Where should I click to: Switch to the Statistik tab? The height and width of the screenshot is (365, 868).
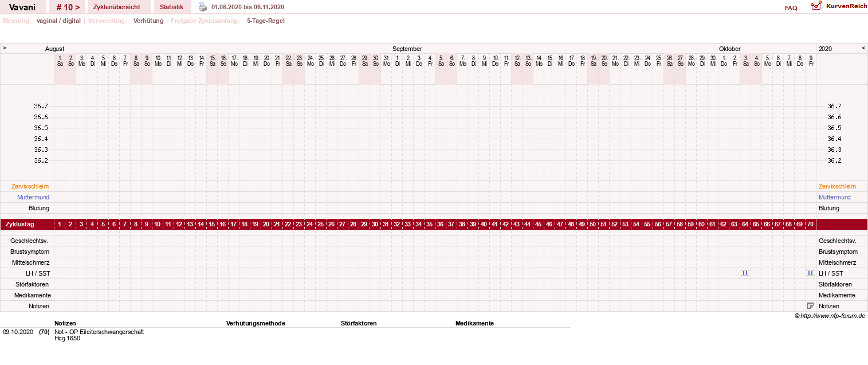point(172,7)
